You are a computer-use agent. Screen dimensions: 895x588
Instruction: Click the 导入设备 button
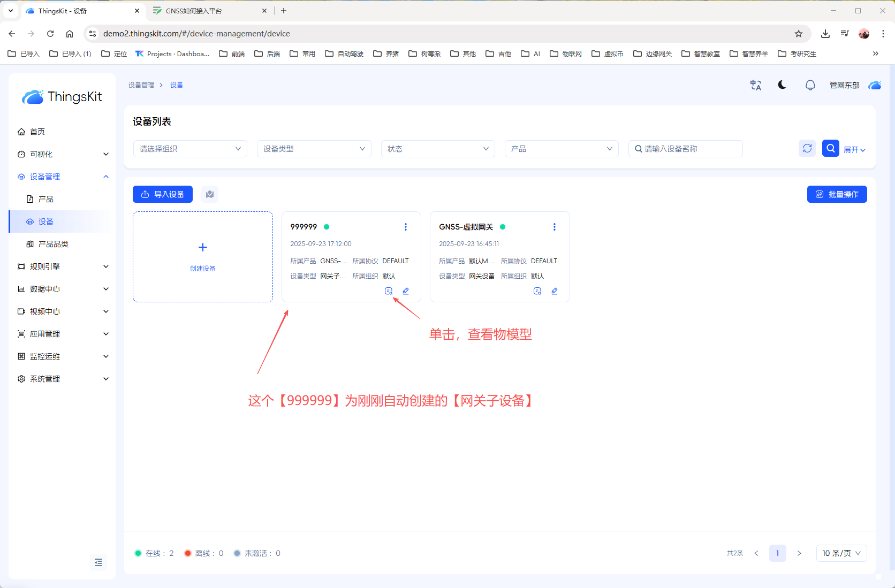pyautogui.click(x=163, y=194)
